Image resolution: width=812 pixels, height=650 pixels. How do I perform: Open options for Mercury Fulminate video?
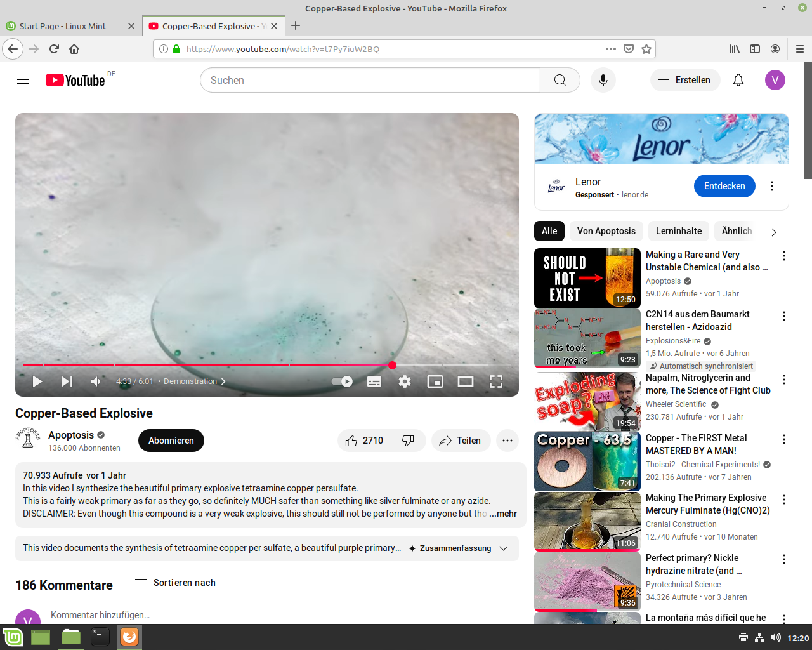click(784, 500)
